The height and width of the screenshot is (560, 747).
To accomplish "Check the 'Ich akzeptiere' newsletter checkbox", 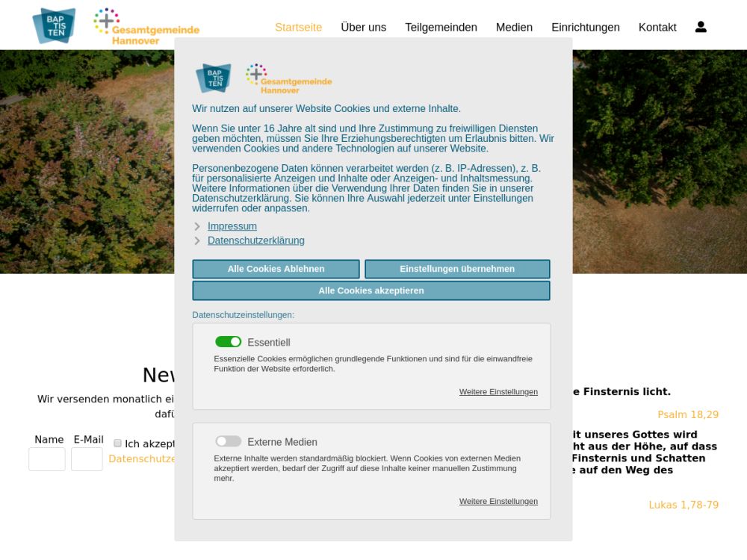I will coord(117,444).
